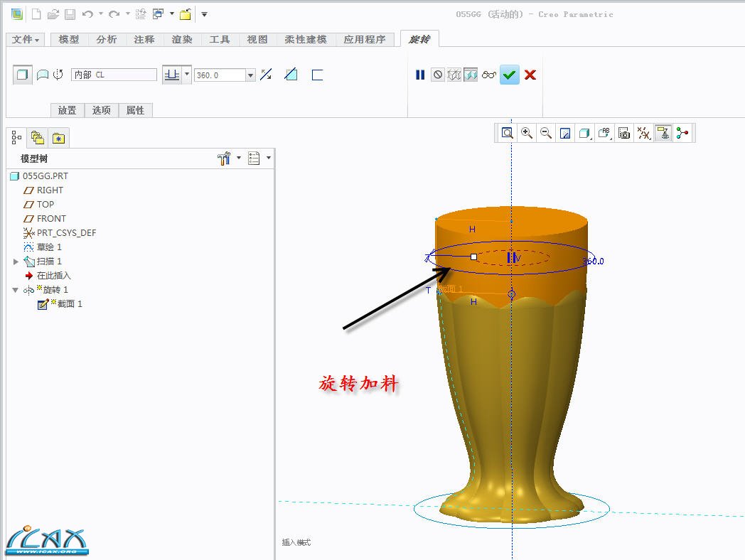Open the 文件 menu
The image size is (745, 560).
[x=26, y=40]
